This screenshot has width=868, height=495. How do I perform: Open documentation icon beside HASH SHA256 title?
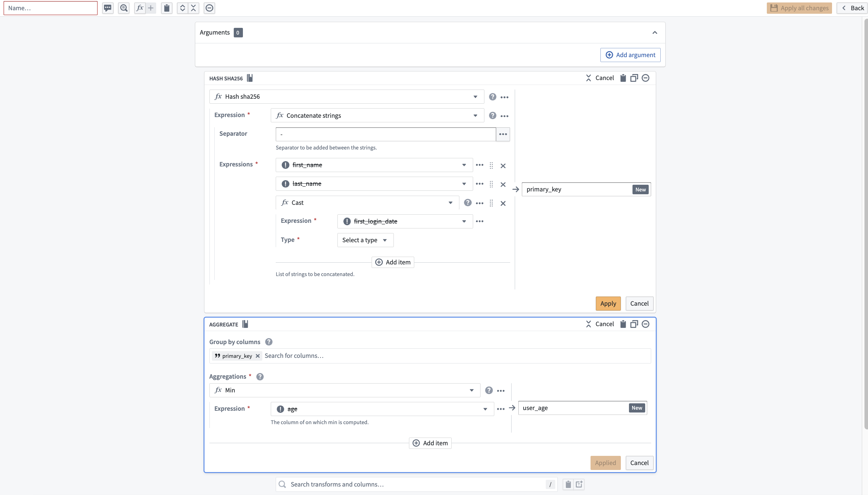(x=250, y=78)
